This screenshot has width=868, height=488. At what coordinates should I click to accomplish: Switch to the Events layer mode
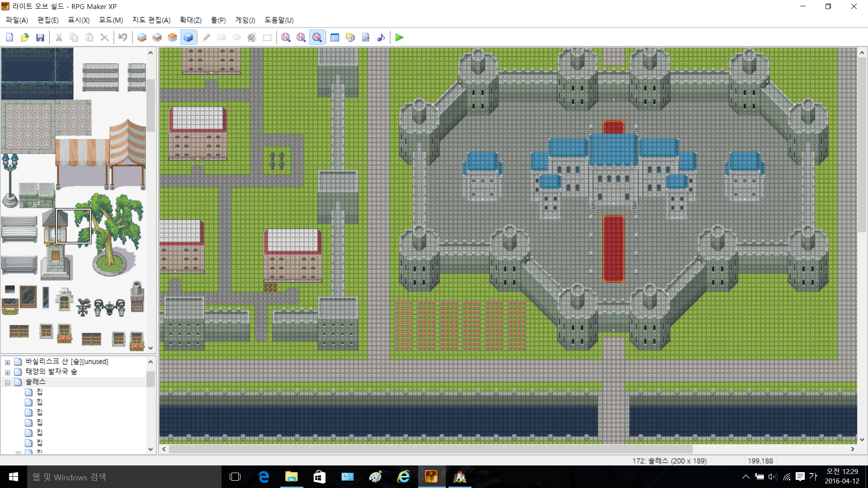[x=188, y=38]
